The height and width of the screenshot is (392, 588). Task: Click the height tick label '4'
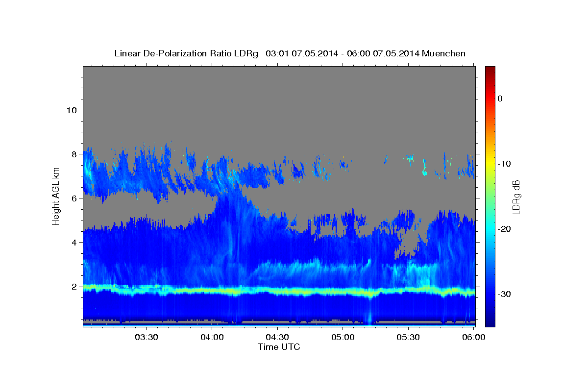coord(74,242)
